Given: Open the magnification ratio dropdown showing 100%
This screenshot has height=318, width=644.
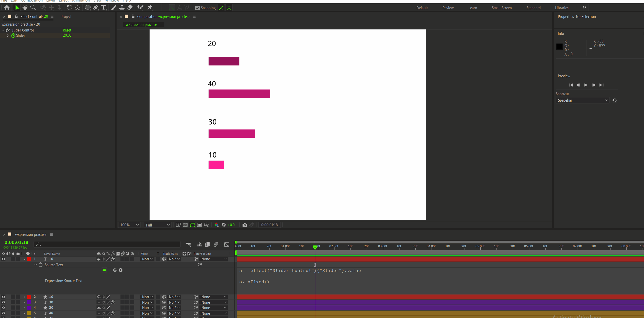Looking at the screenshot, I should 129,225.
